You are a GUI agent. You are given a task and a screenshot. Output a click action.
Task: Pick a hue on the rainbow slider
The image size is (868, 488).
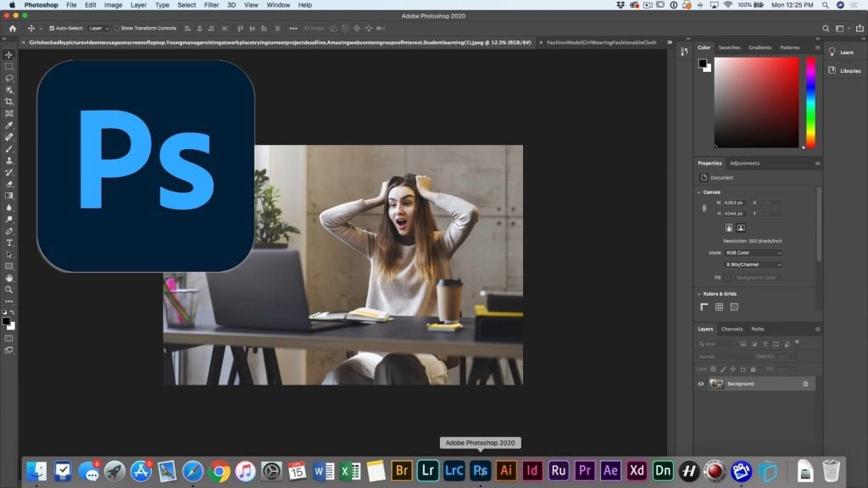click(x=811, y=103)
